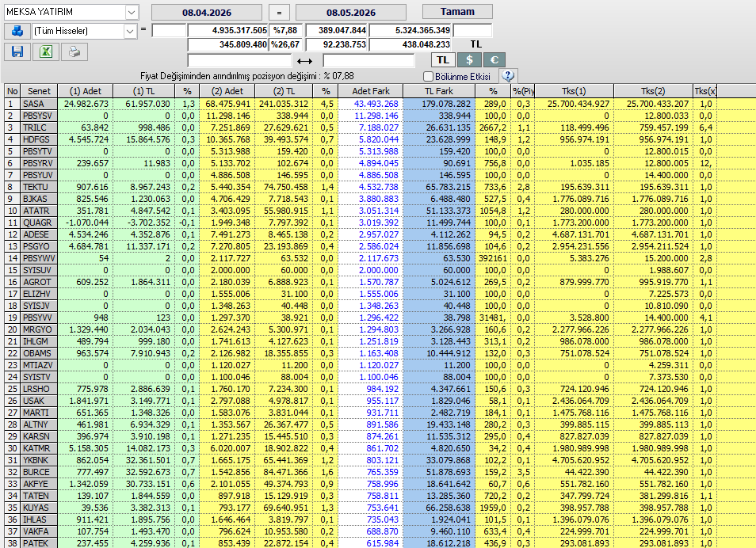756x548 pixels.
Task: Click the equals button between dates
Action: click(279, 13)
